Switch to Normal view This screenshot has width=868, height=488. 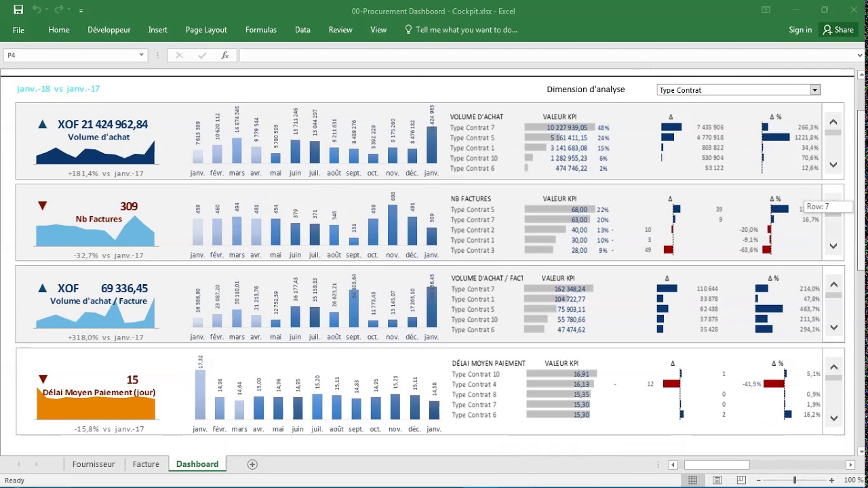692,481
